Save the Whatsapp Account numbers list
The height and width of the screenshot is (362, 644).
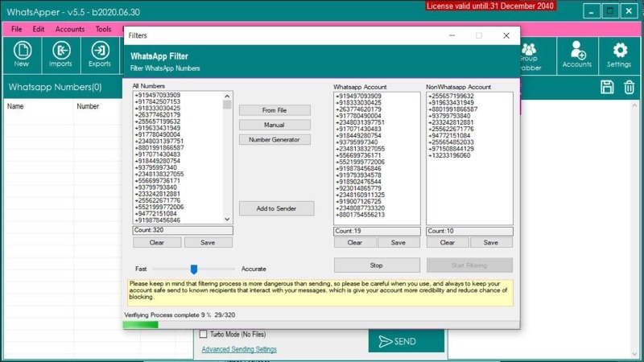click(x=398, y=242)
